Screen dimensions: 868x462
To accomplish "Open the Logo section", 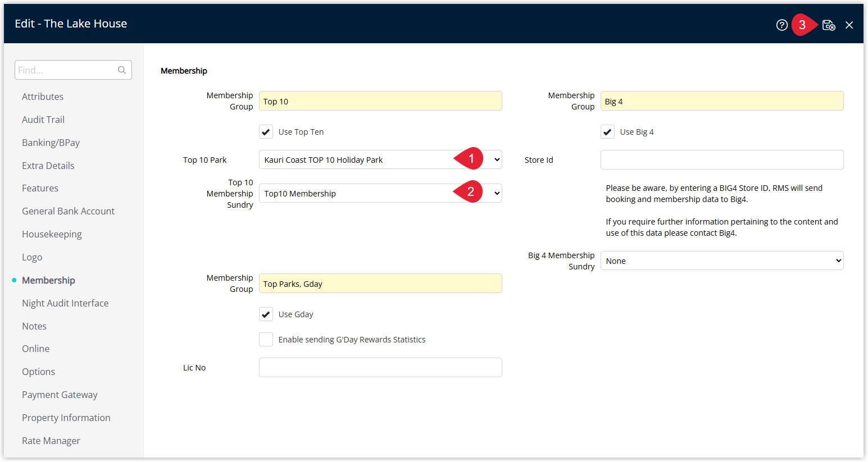I will click(x=32, y=257).
